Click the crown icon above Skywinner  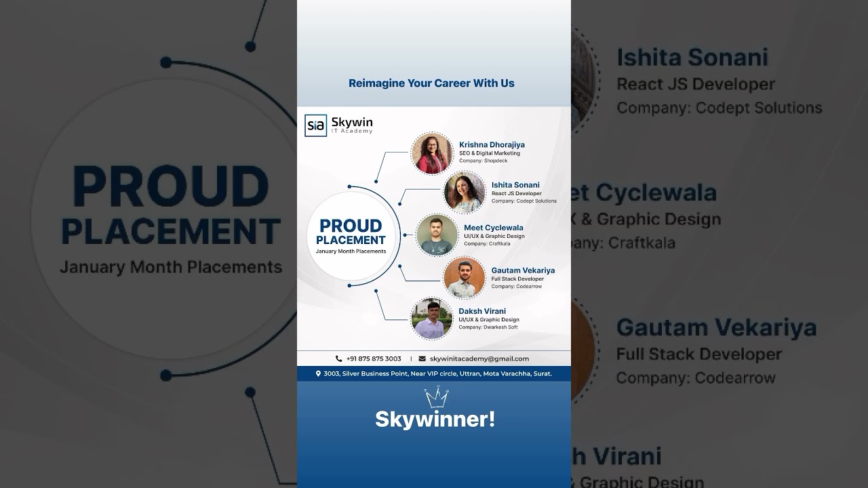[435, 399]
